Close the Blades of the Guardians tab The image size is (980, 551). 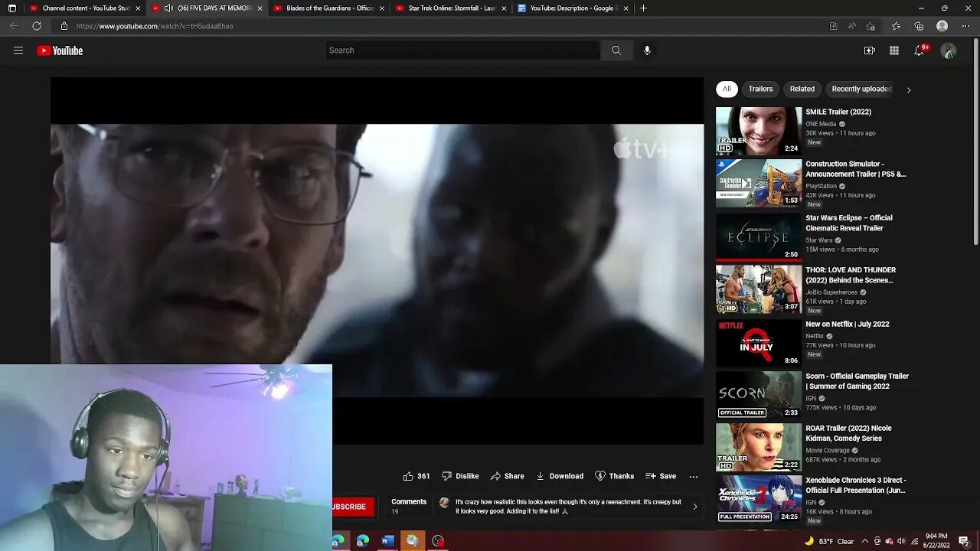(382, 8)
